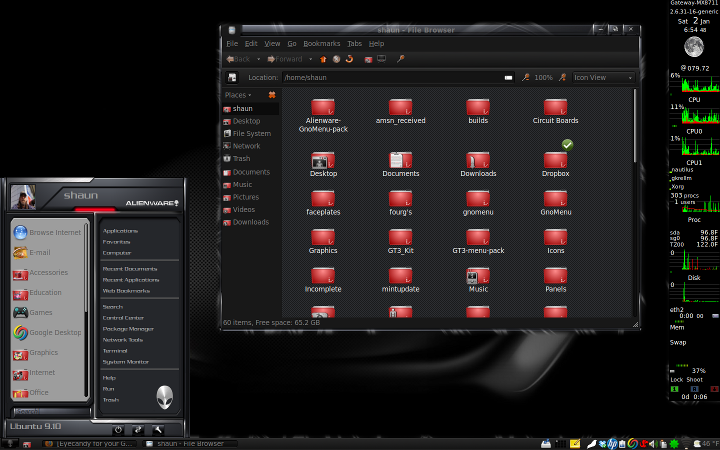Switch to Eyecandy for your G... taskbar window
Image resolution: width=720 pixels, height=450 pixels.
(x=90, y=444)
